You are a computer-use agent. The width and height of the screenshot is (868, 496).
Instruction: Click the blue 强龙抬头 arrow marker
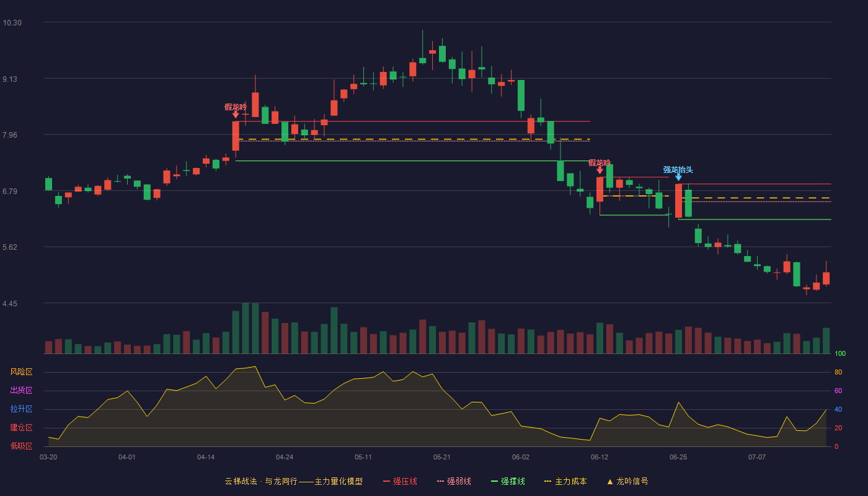tap(678, 177)
